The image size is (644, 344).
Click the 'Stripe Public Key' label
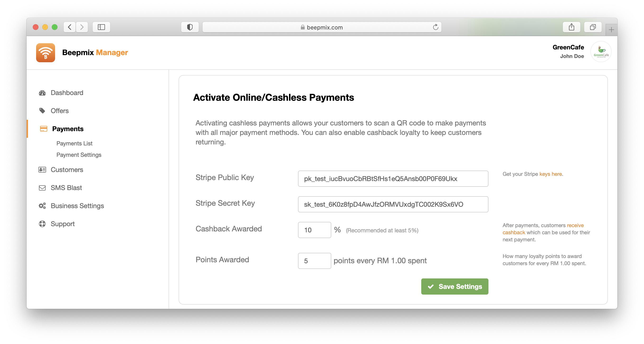(224, 177)
